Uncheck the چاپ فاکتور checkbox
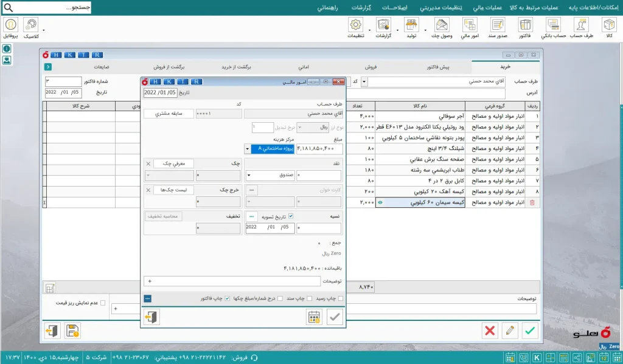This screenshot has width=623, height=364. 228,298
